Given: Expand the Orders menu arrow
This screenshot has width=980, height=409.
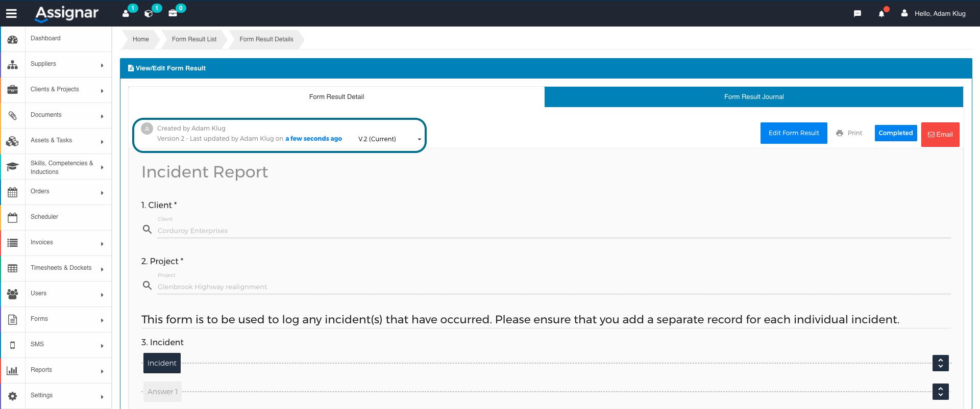Looking at the screenshot, I should coord(102,193).
